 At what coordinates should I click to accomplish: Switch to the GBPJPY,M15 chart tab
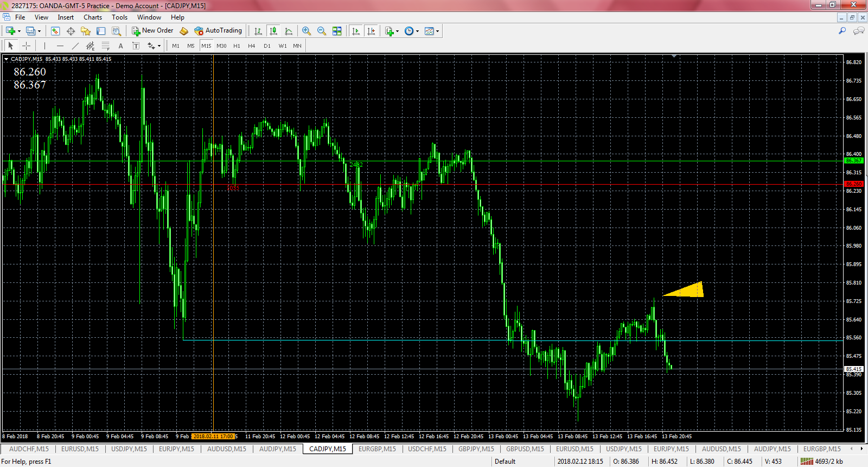tap(476, 449)
